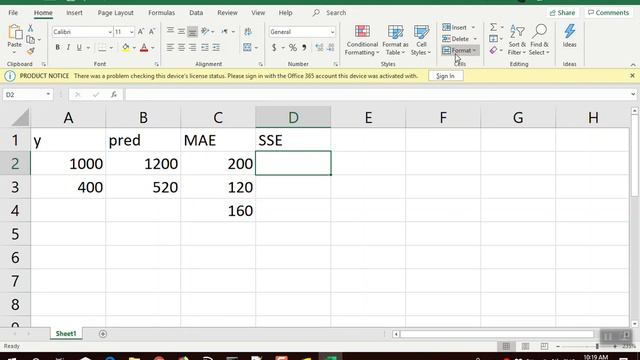The image size is (640, 360).
Task: Click the zoom slider in the status bar
Action: click(x=586, y=346)
